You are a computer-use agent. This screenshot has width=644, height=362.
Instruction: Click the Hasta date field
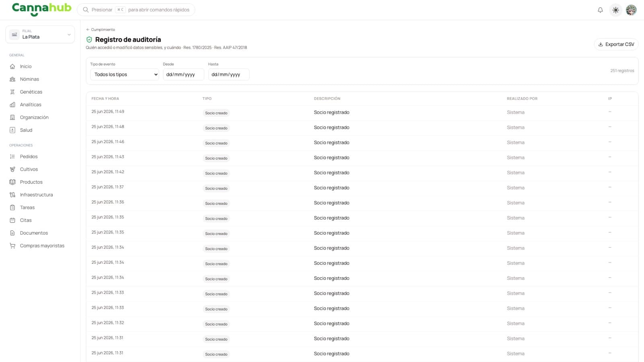tap(229, 74)
